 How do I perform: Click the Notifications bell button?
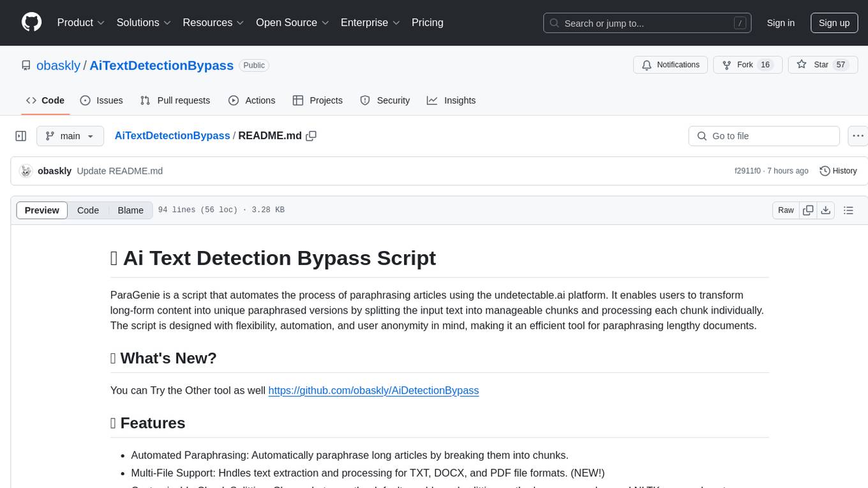pos(671,65)
